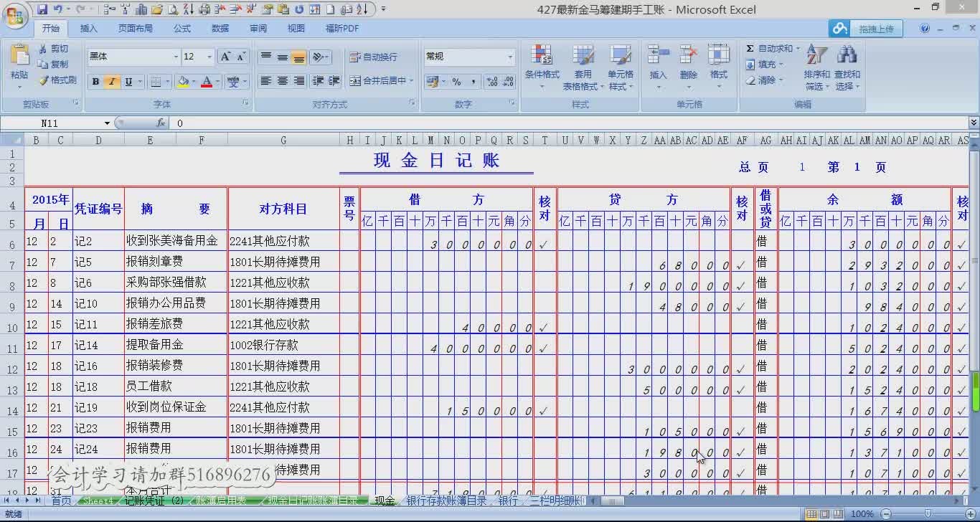Open the name box dropdown next to N11
This screenshot has width=980, height=522.
click(108, 123)
